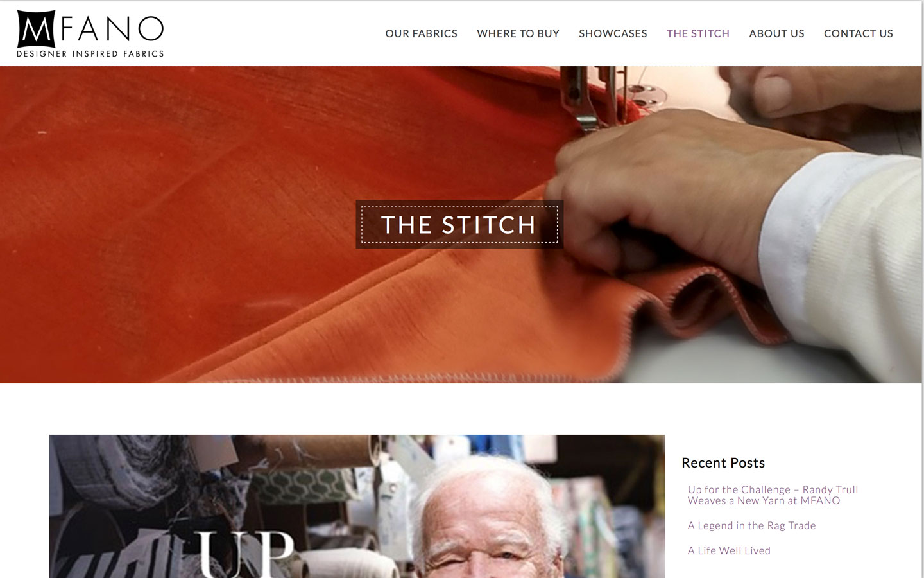The height and width of the screenshot is (578, 924).
Task: Open the Showcases navigation item
Action: click(x=613, y=33)
